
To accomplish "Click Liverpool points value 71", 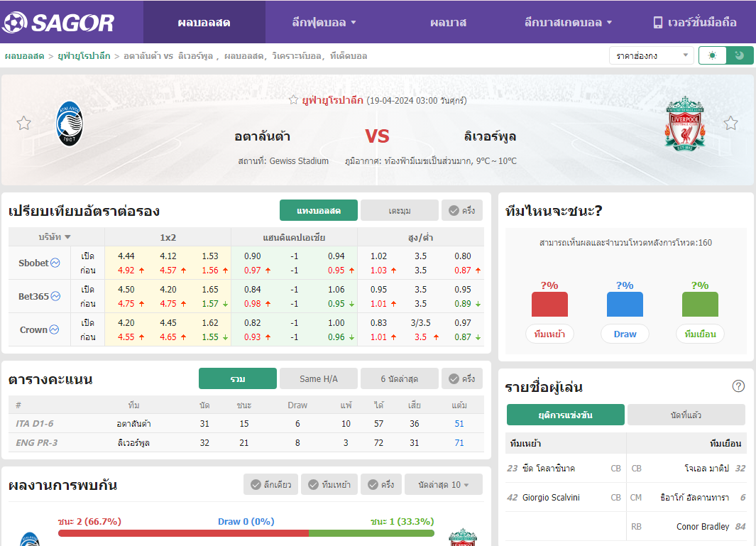I will tap(459, 442).
